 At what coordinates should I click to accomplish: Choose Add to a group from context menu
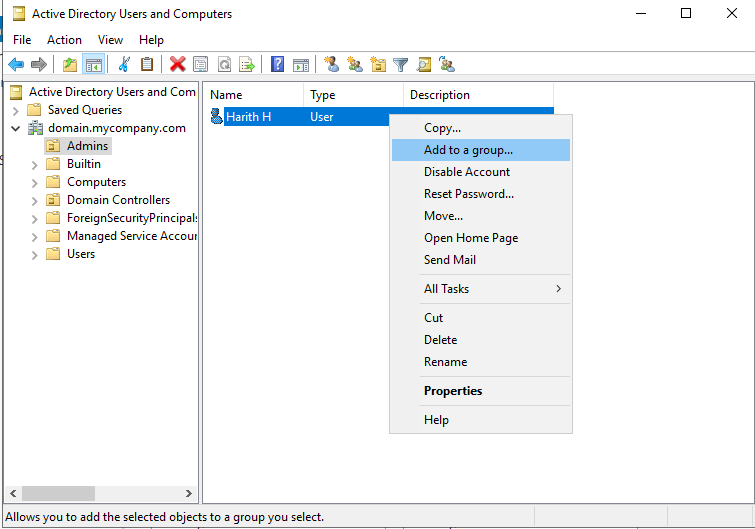pyautogui.click(x=468, y=150)
